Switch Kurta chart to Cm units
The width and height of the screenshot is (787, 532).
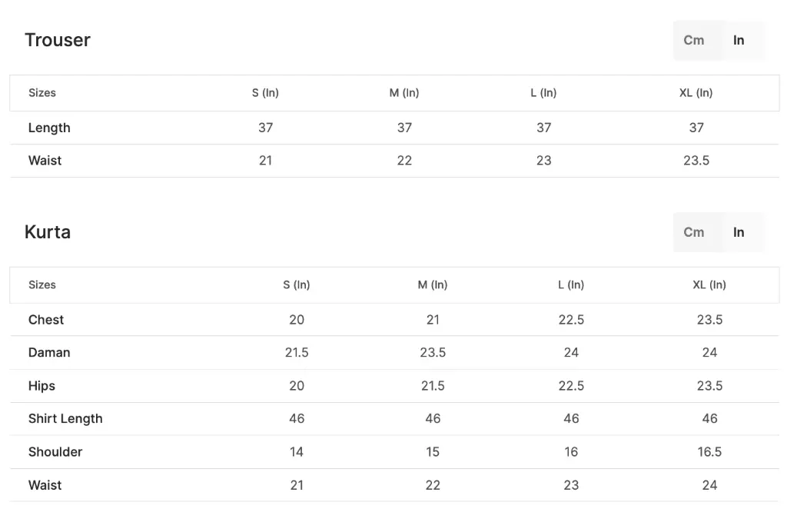click(694, 232)
